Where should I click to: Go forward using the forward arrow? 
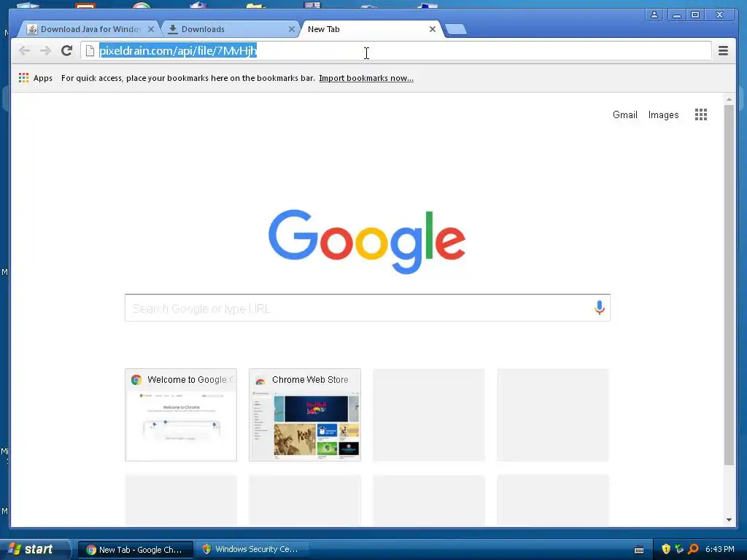tap(45, 50)
